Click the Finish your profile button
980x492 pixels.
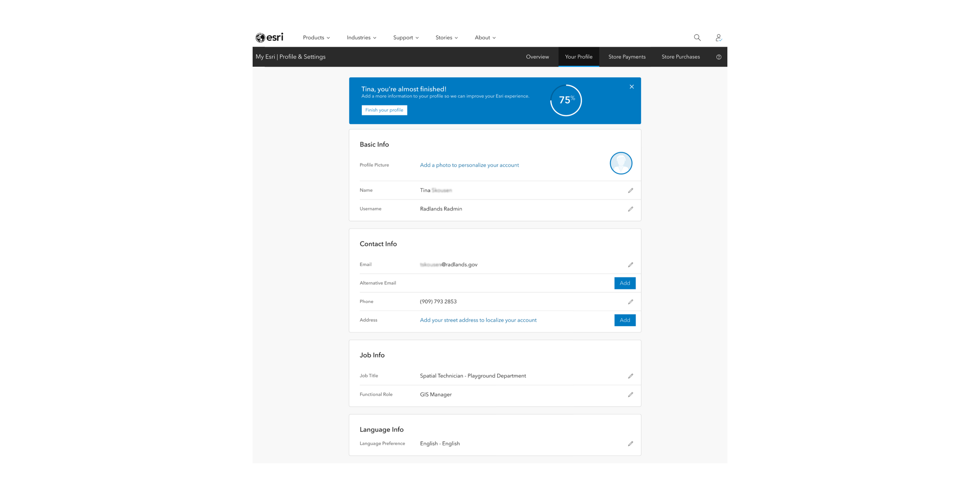pyautogui.click(x=384, y=110)
